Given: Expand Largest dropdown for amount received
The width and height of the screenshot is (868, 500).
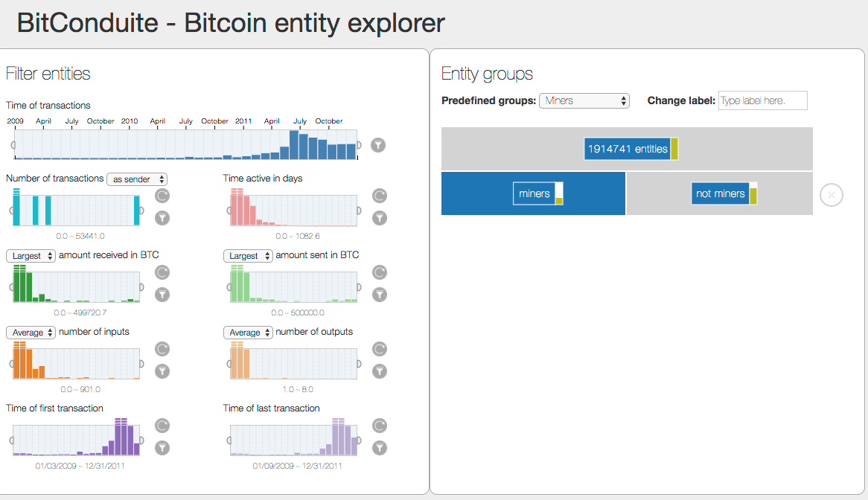Looking at the screenshot, I should [31, 256].
